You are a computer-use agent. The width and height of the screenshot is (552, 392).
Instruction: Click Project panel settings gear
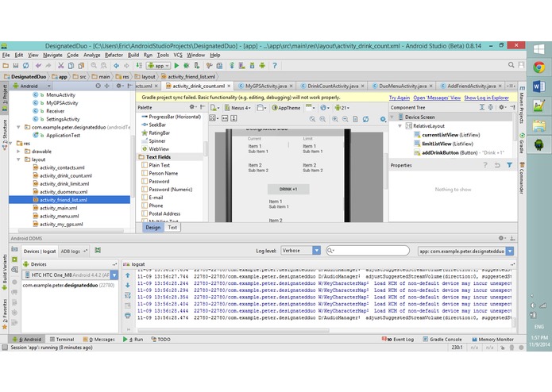tap(119, 86)
